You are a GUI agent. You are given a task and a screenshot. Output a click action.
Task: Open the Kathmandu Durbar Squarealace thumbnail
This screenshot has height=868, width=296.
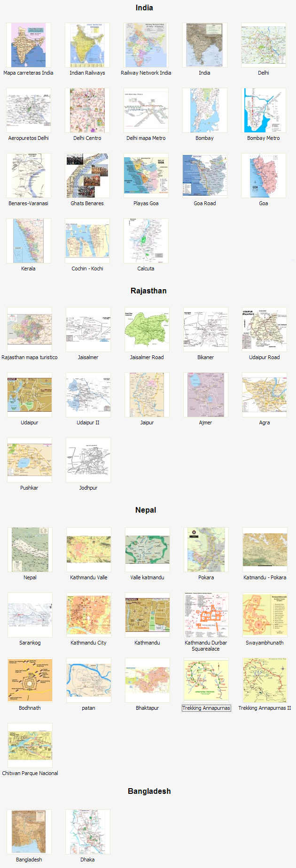pyautogui.click(x=206, y=615)
